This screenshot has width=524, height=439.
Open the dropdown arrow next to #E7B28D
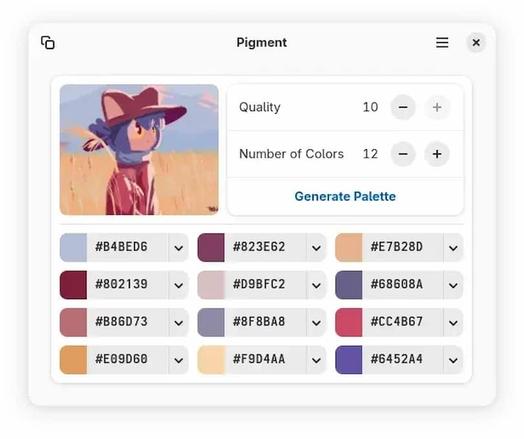453,248
